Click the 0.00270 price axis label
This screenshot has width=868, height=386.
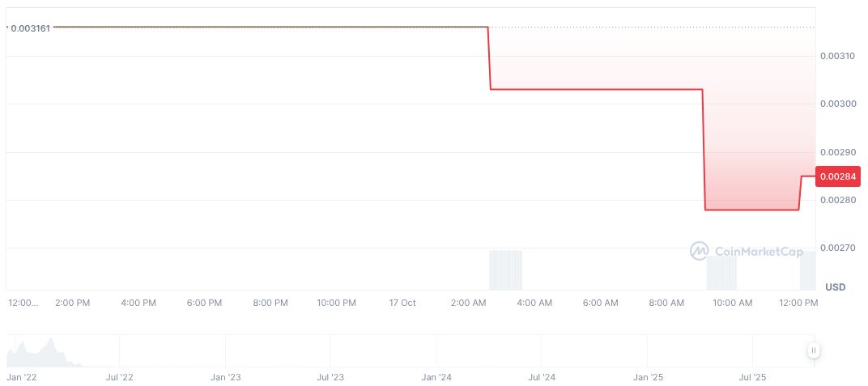click(839, 248)
